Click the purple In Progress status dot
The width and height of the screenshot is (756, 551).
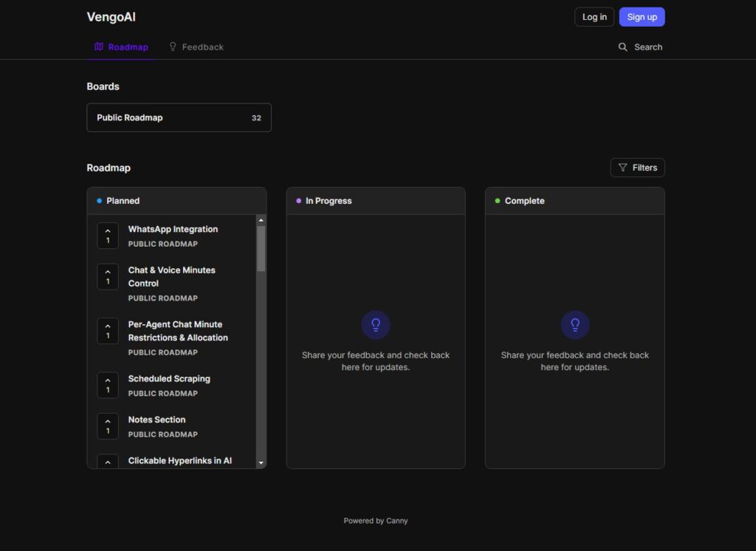(298, 200)
